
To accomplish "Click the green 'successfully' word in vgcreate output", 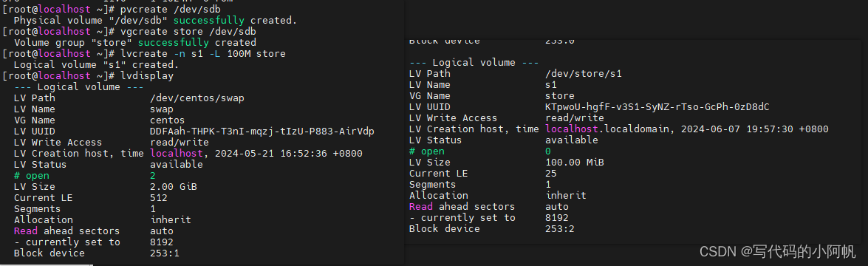I will click(x=174, y=43).
